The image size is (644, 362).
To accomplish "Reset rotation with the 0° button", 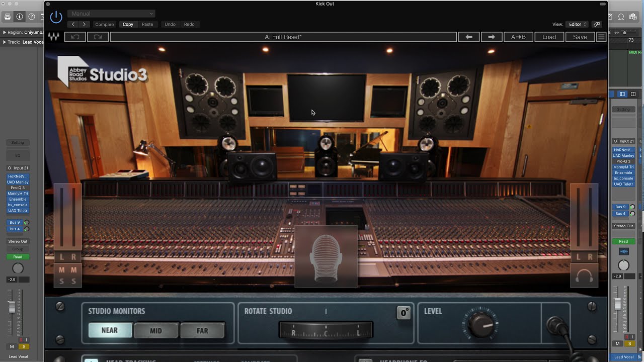I will coord(404,313).
